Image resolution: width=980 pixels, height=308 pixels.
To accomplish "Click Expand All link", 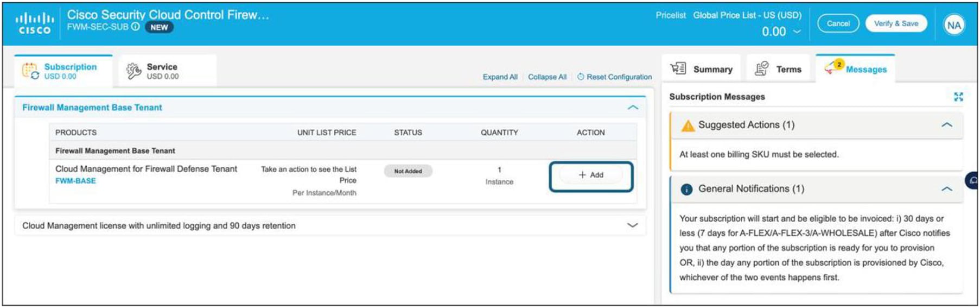I will [500, 77].
